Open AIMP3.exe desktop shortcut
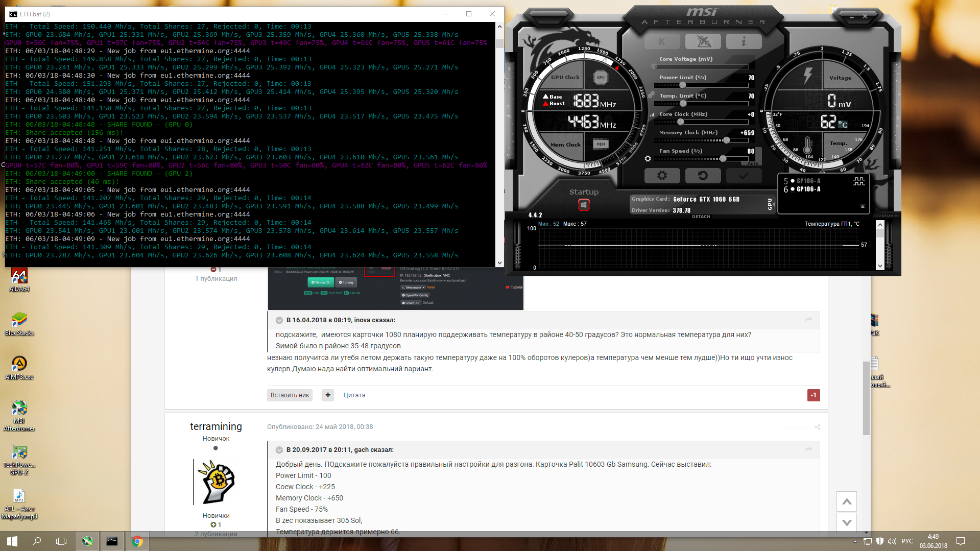This screenshot has height=551, width=980. click(19, 368)
